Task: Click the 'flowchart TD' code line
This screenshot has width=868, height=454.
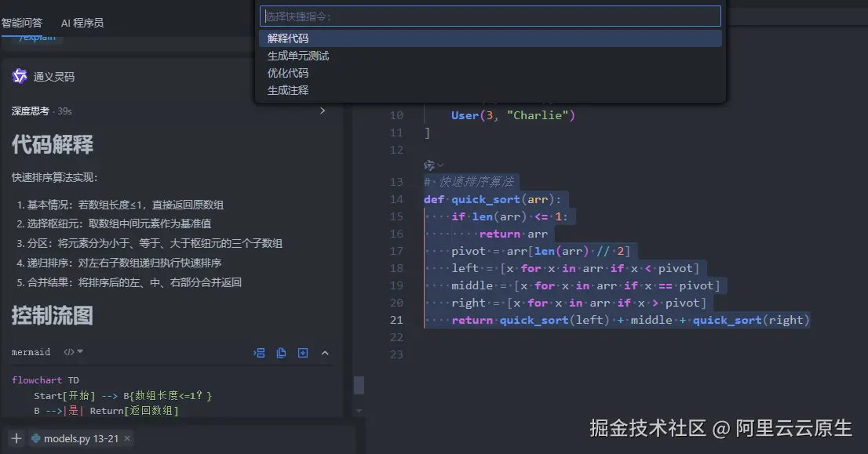Action: [x=46, y=380]
